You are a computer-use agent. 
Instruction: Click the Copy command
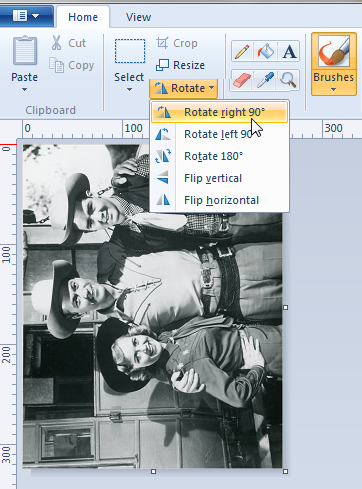pyautogui.click(x=72, y=65)
